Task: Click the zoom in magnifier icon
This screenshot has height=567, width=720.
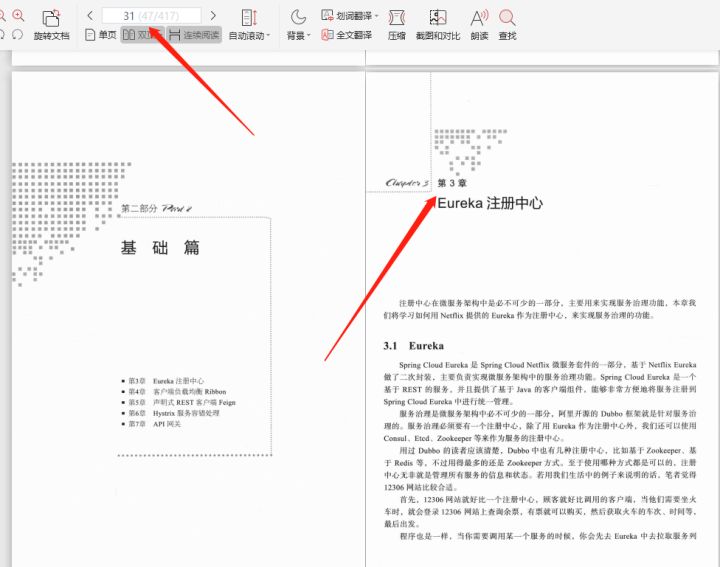Action: [18, 16]
